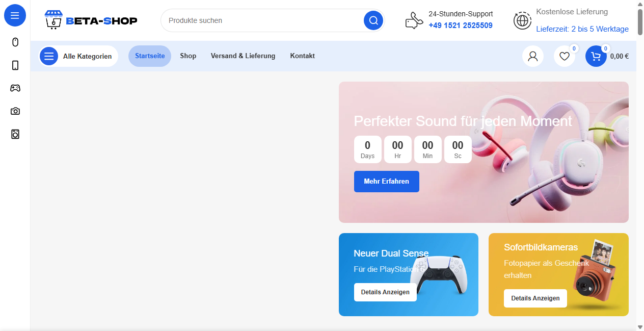Click the blue search magnifier button
The width and height of the screenshot is (644, 331).
point(373,20)
